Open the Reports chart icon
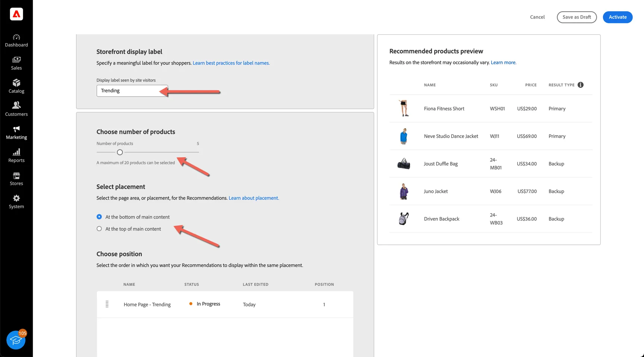 click(16, 152)
